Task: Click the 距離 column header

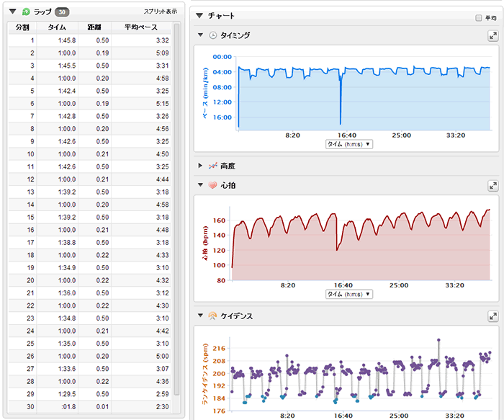Action: tap(94, 27)
